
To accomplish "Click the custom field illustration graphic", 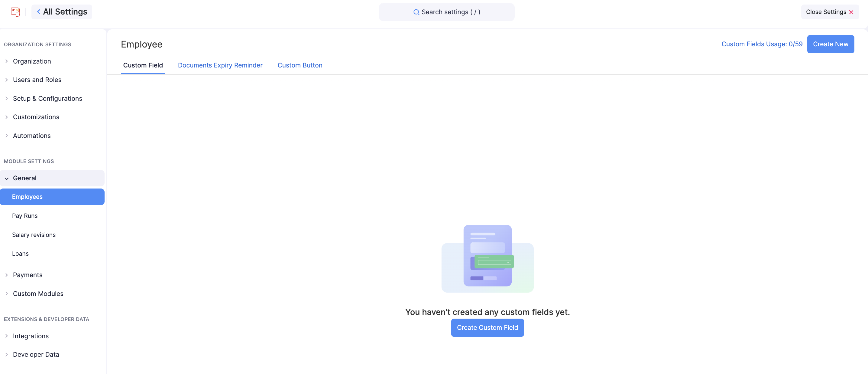I will click(x=487, y=258).
